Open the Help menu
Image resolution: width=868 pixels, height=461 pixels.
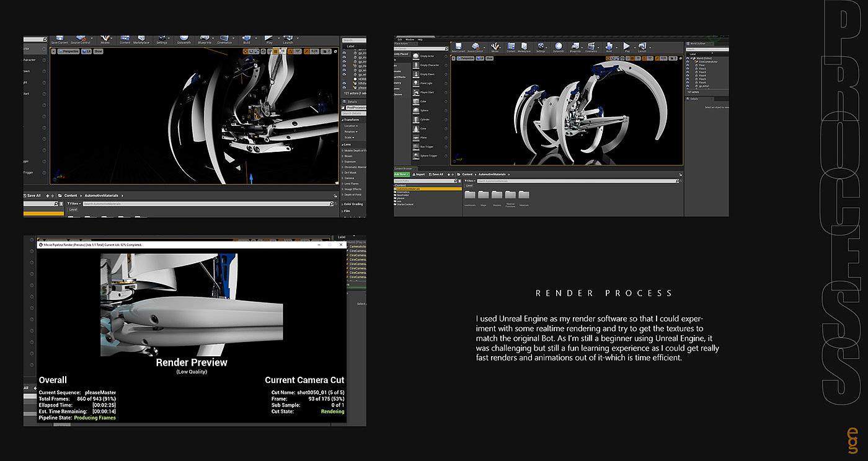(420, 40)
